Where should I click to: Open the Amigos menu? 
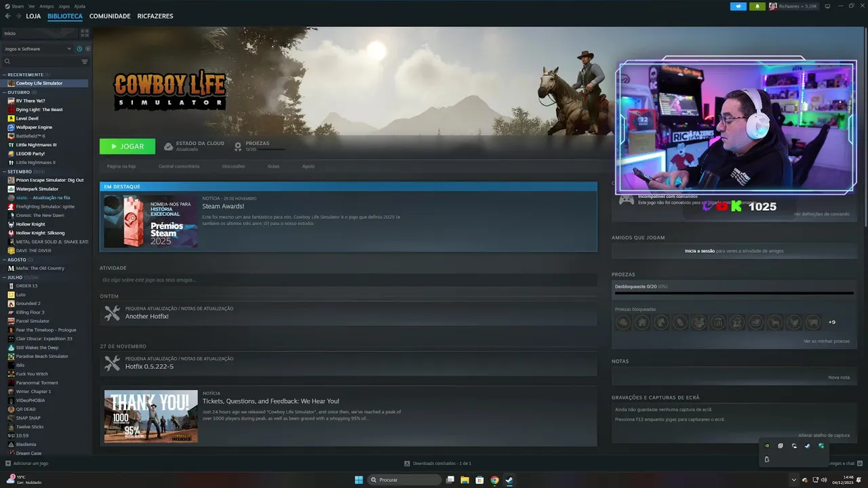click(47, 6)
